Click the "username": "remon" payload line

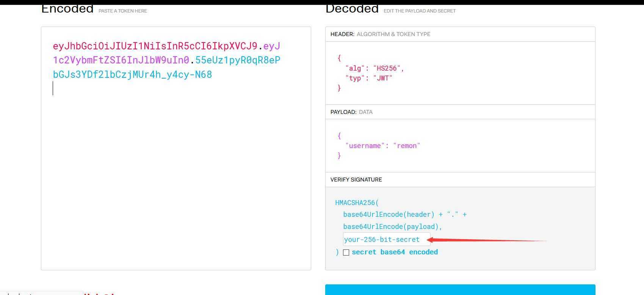tap(383, 146)
